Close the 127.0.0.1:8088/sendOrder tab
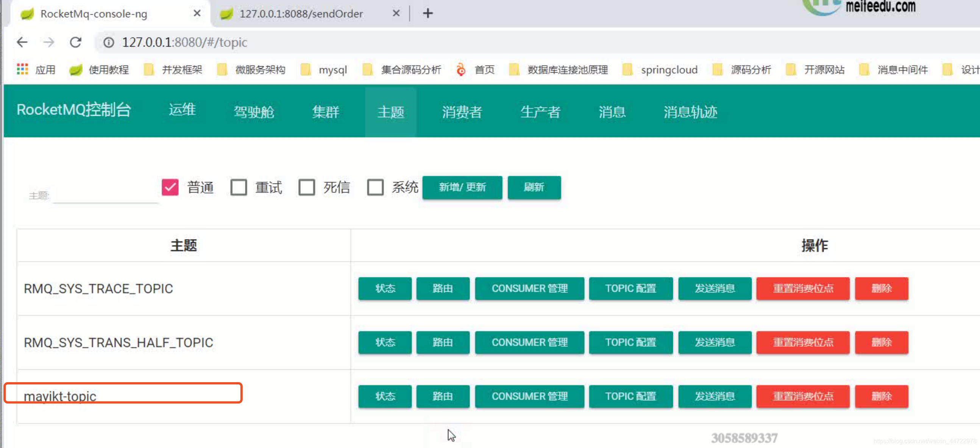The image size is (980, 448). [396, 13]
